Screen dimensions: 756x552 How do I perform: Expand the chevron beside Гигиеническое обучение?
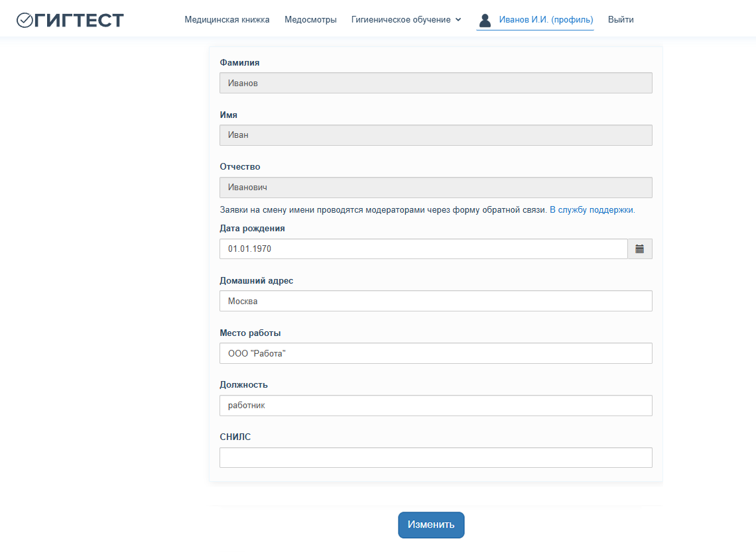pos(458,20)
